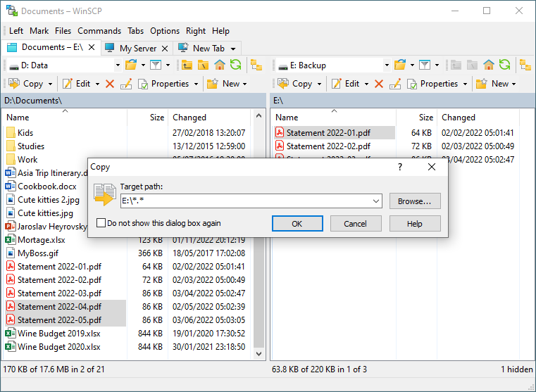Click the left panel Rename icon
536x392 pixels.
coord(126,84)
